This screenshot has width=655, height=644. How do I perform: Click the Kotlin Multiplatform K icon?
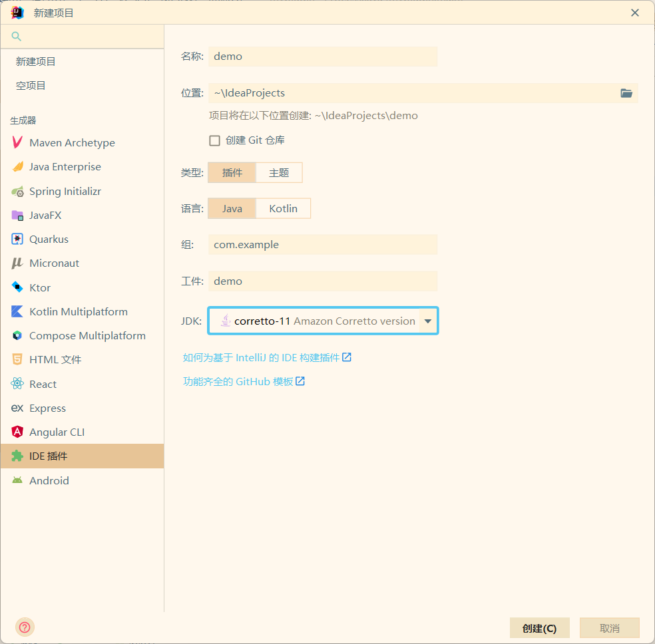pyautogui.click(x=17, y=311)
